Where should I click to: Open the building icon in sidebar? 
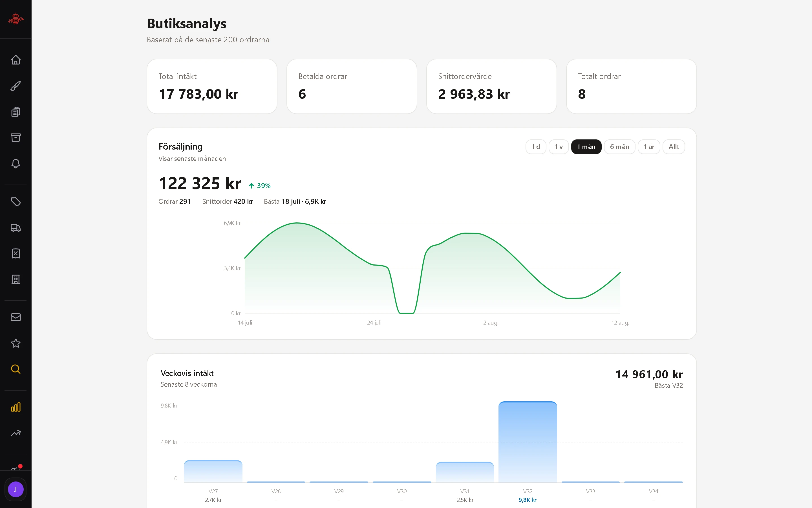coord(16,279)
